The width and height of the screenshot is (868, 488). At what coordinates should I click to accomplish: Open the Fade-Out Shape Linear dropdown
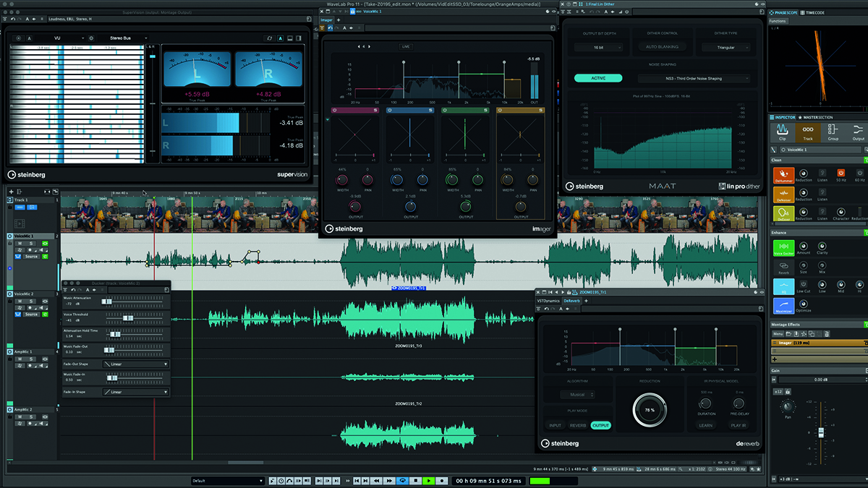point(135,364)
